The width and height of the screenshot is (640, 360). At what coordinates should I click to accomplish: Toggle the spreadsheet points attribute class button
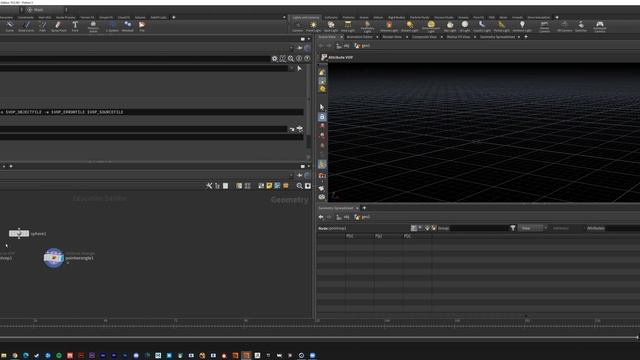(414, 228)
